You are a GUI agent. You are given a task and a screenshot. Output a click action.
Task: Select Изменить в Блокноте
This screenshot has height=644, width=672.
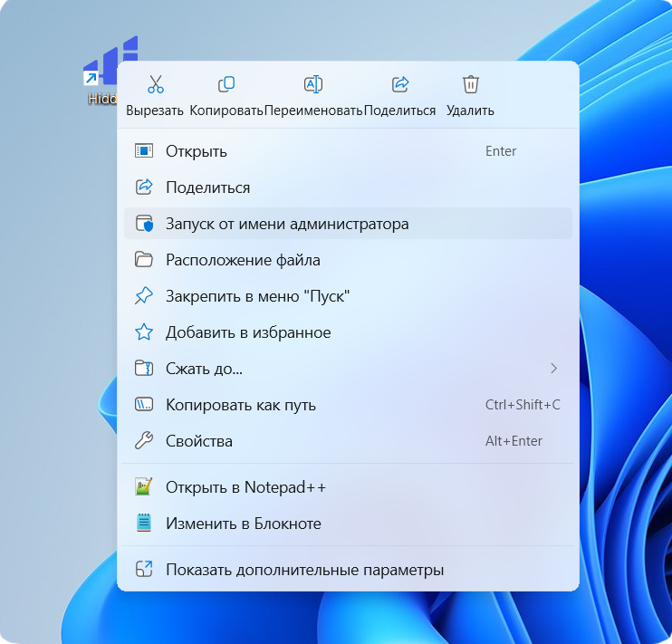[243, 524]
